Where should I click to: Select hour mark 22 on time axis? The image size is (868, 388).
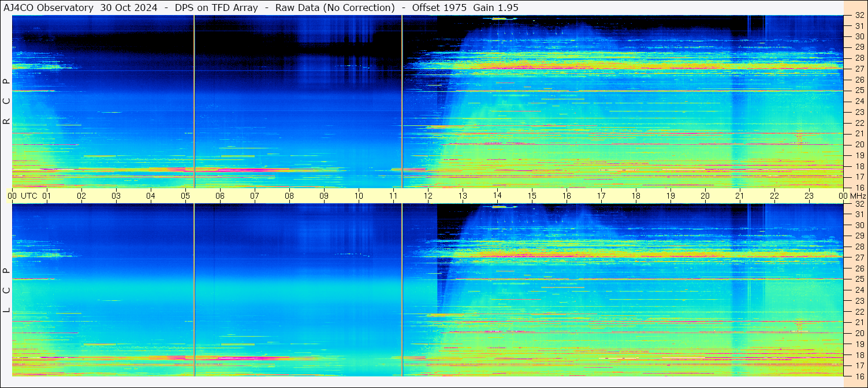pos(774,196)
